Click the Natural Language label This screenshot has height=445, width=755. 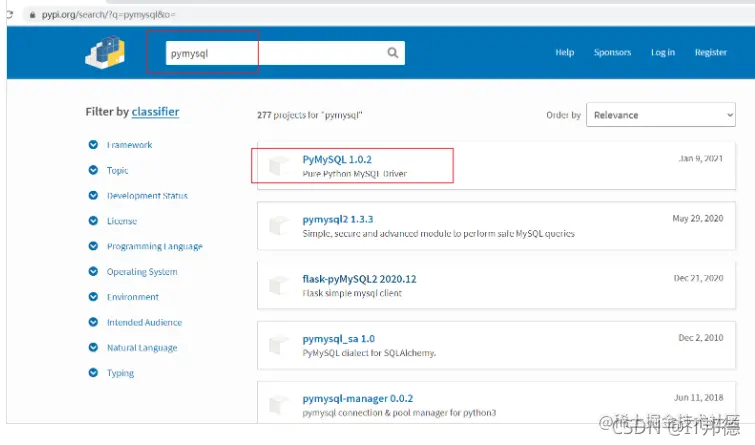coord(142,348)
